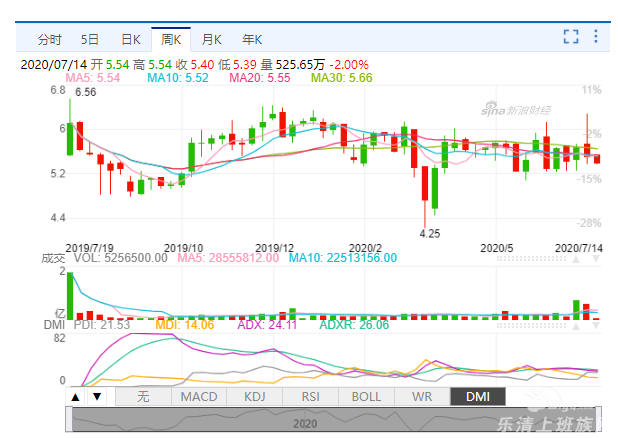Click the 2020/2 date axis label
The height and width of the screenshot is (438, 618).
[365, 248]
